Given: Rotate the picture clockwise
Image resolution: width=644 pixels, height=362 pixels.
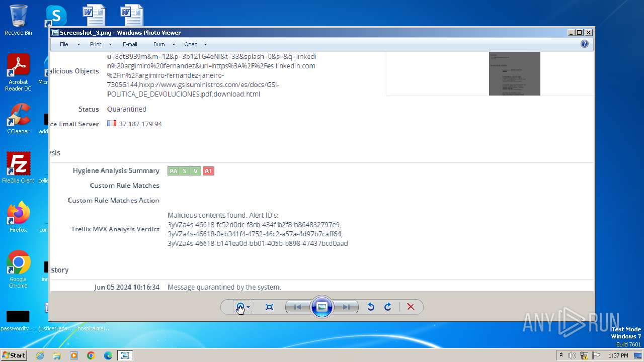Looking at the screenshot, I should click(x=387, y=307).
